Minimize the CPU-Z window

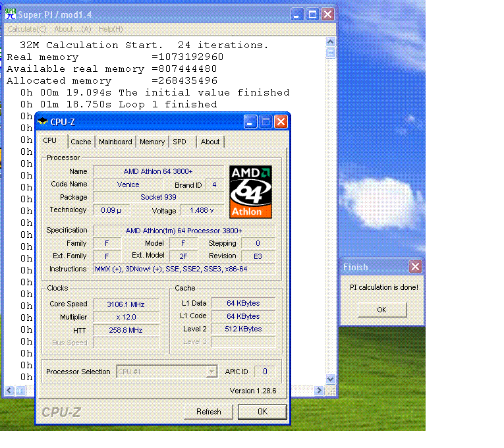click(250, 122)
